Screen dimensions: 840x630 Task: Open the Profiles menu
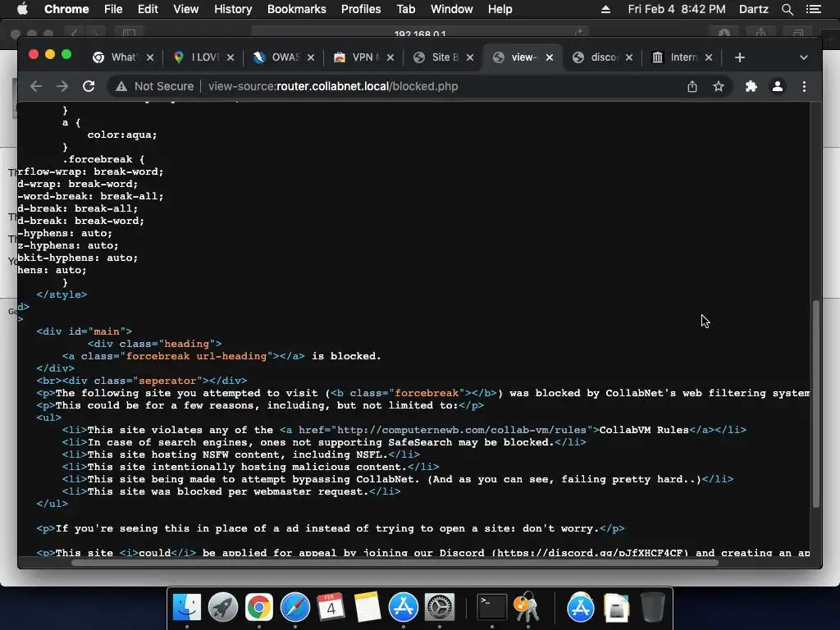pyautogui.click(x=361, y=9)
